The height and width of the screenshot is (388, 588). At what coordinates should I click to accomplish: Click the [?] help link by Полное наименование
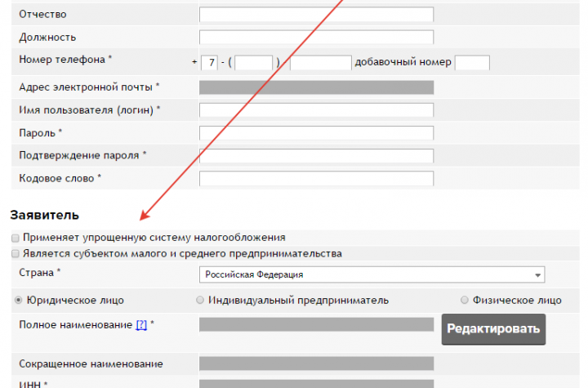click(141, 325)
